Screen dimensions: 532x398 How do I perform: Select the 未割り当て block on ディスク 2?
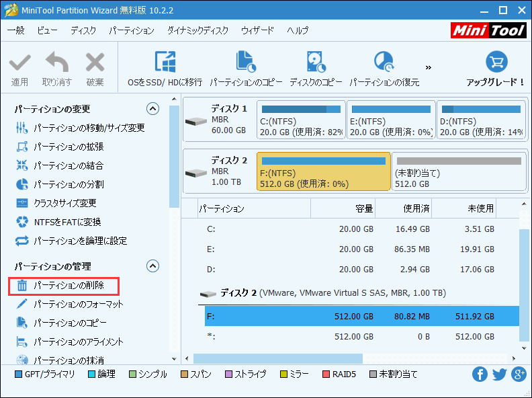[x=457, y=171]
